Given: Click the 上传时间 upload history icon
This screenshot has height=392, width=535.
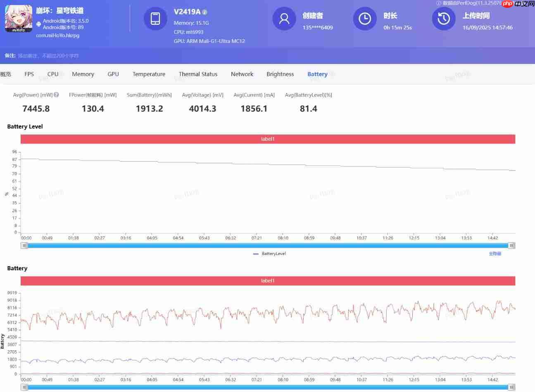Looking at the screenshot, I should click(443, 19).
